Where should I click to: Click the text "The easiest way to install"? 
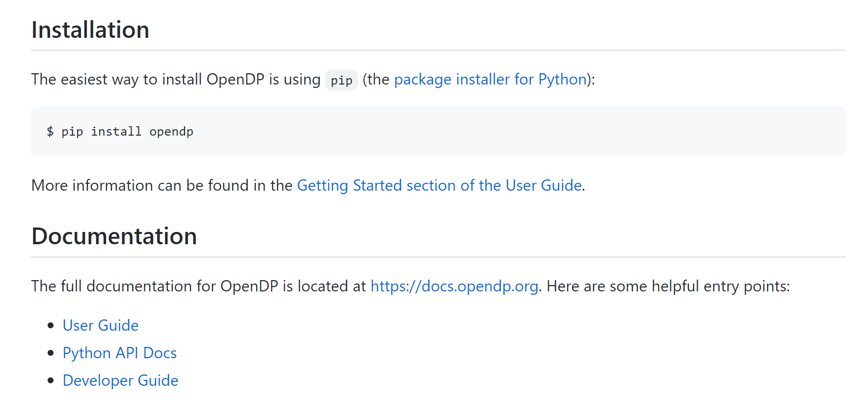tap(117, 80)
